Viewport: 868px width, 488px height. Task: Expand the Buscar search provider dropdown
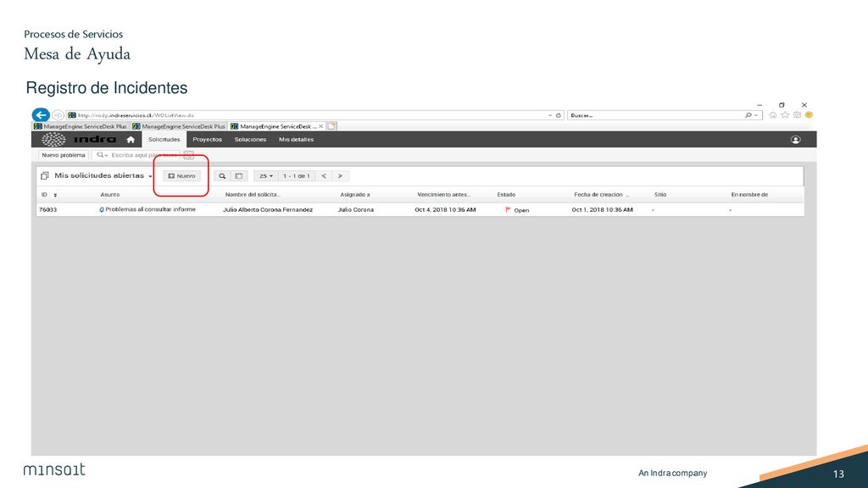(x=756, y=115)
